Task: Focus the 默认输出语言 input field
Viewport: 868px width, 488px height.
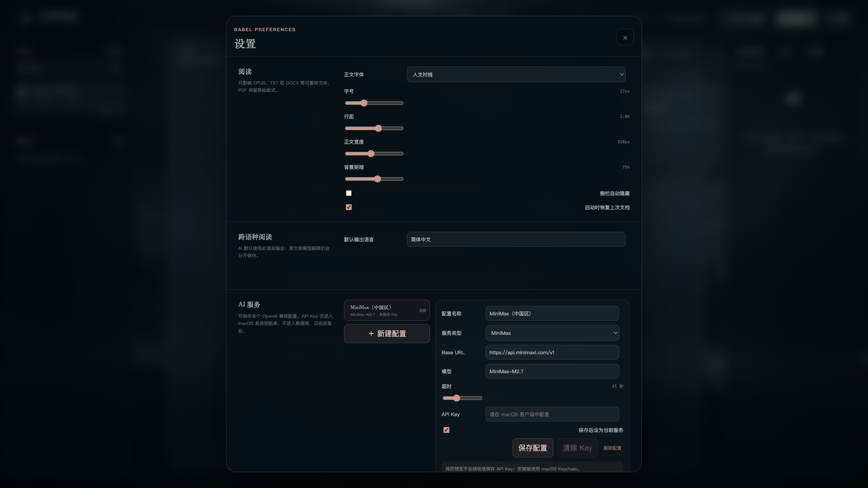Action: click(x=516, y=239)
